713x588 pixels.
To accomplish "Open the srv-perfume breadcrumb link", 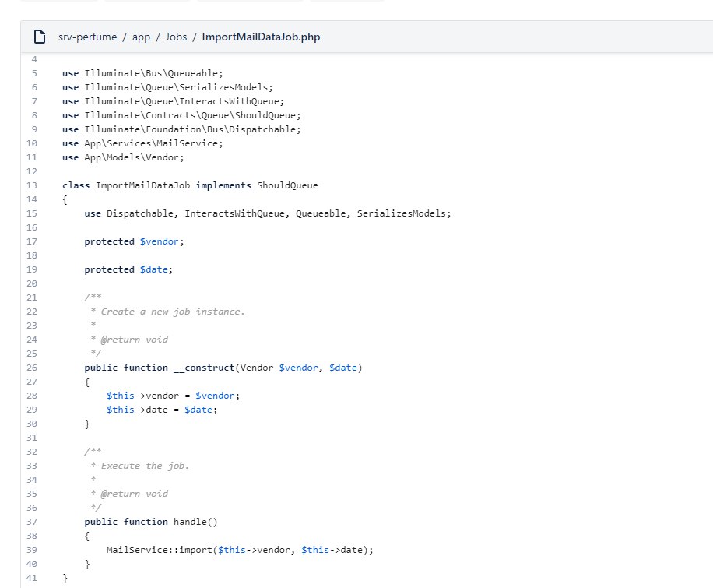I will 87,37.
